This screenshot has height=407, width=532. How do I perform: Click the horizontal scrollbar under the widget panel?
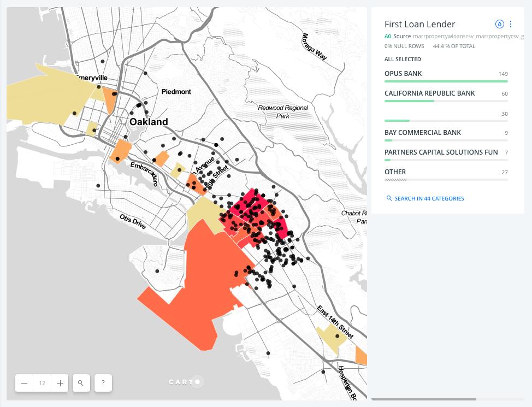point(424,399)
